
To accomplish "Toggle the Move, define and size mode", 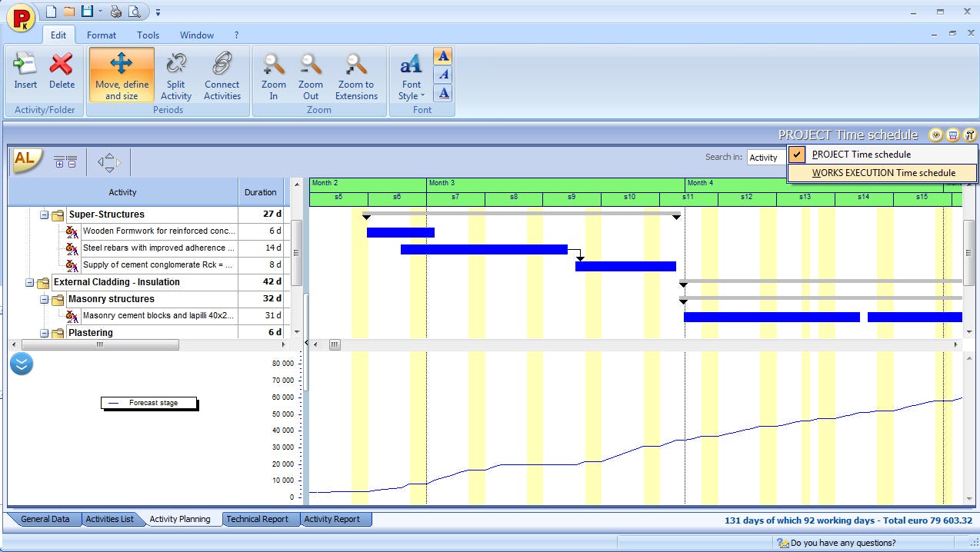I will point(121,75).
